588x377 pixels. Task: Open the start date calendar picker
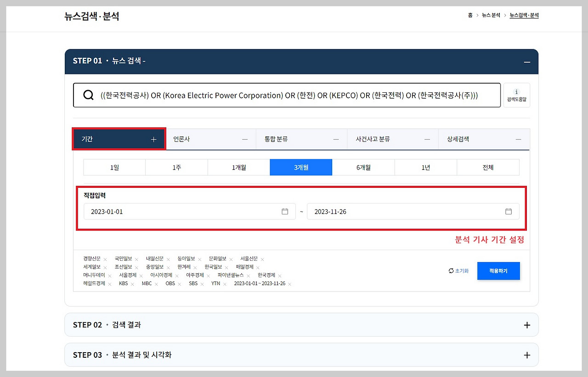click(x=285, y=212)
